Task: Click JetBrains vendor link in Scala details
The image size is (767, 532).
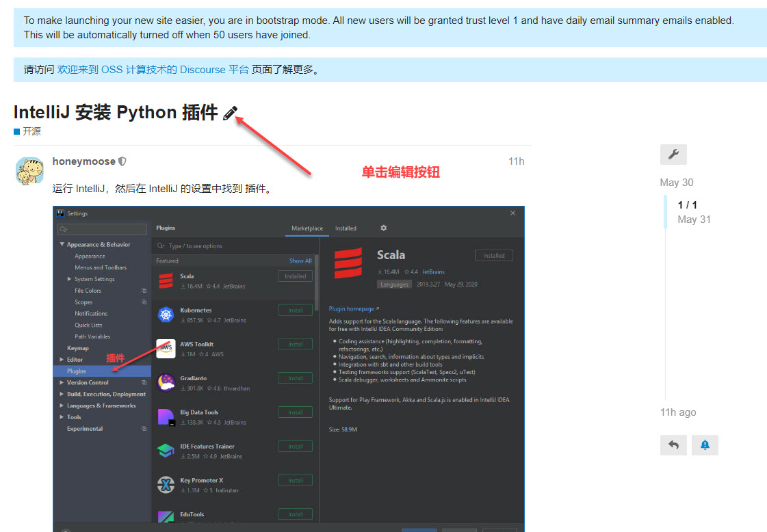Action: tap(433, 272)
